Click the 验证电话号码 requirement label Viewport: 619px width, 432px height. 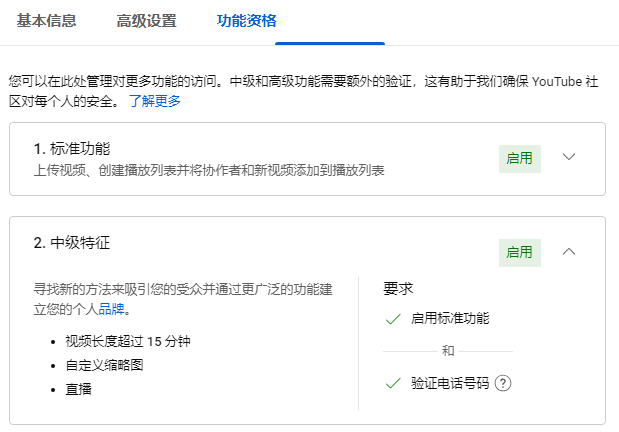[450, 383]
